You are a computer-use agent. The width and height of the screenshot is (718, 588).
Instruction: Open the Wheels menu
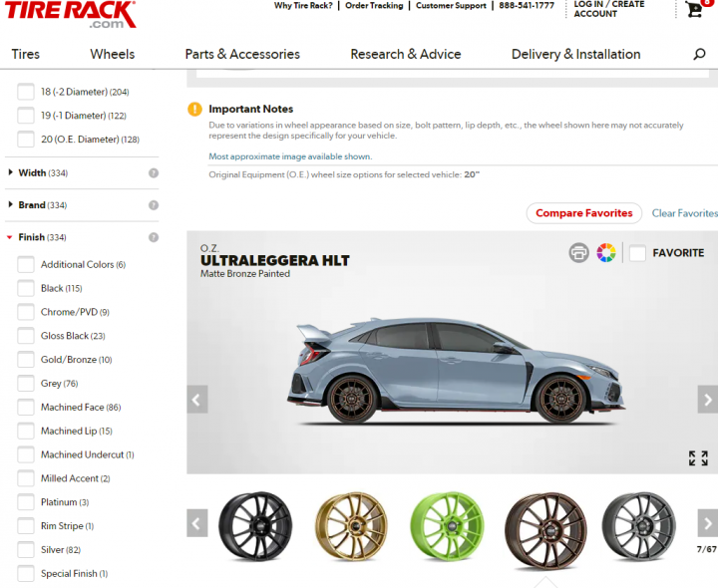(x=112, y=54)
